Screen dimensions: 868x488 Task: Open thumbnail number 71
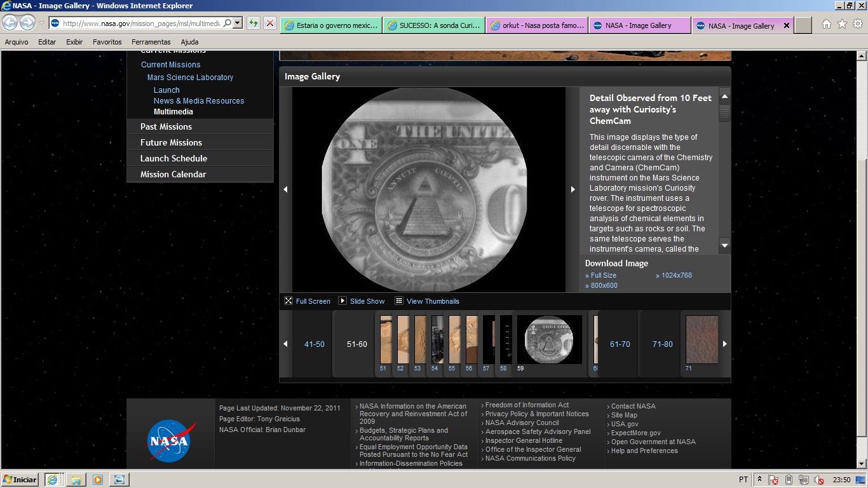point(702,340)
